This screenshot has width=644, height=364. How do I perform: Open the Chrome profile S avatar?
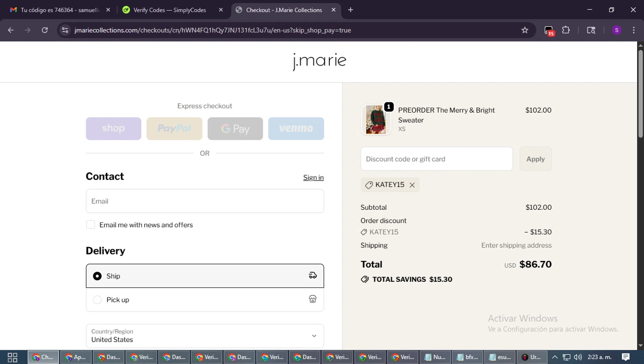click(x=617, y=30)
